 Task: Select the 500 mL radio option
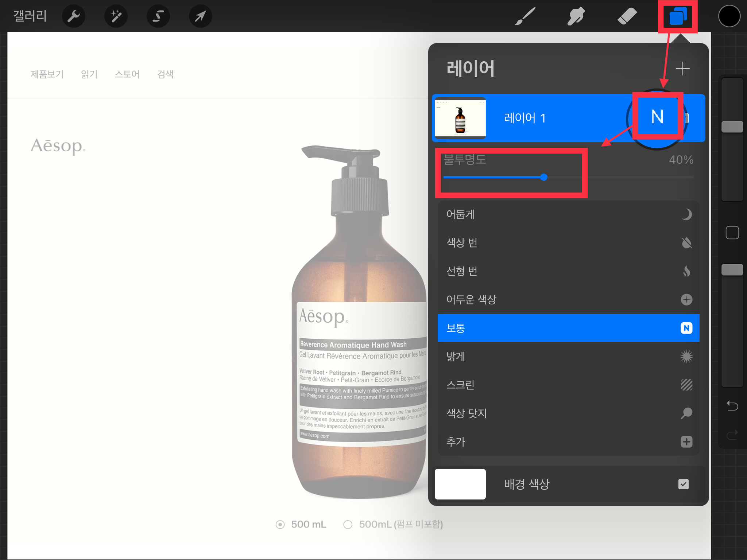(x=280, y=525)
